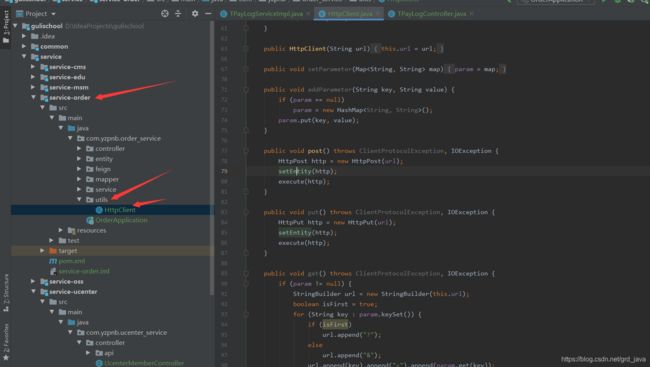Switch to TPayLogServiceImpl.java tab

(266, 14)
